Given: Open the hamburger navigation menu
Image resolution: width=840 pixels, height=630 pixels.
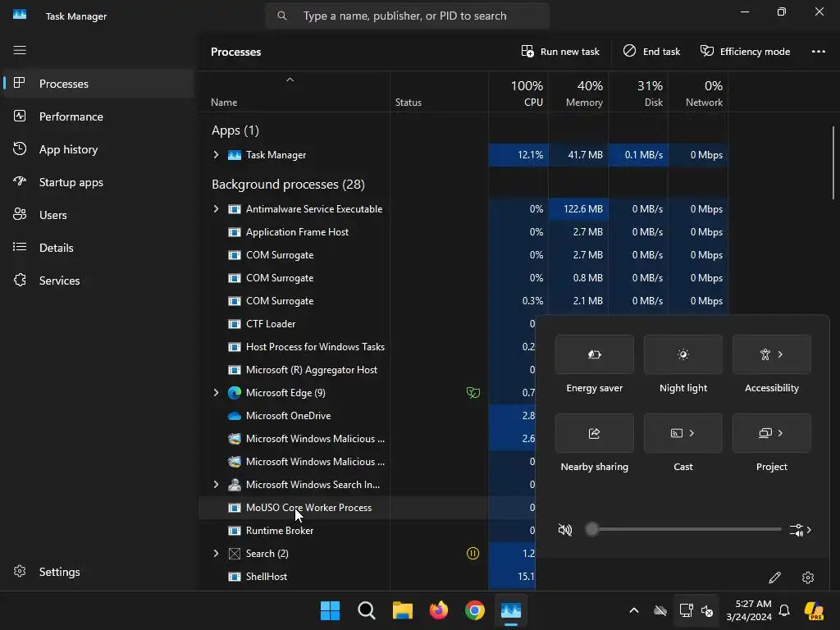Looking at the screenshot, I should pos(20,50).
